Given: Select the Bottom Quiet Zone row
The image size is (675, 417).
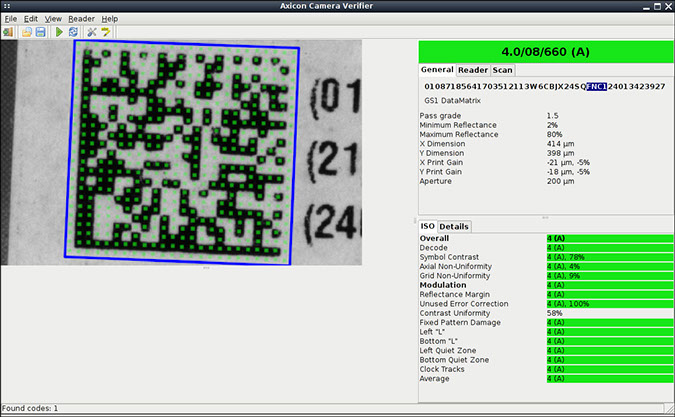Looking at the screenshot, I should click(546, 360).
